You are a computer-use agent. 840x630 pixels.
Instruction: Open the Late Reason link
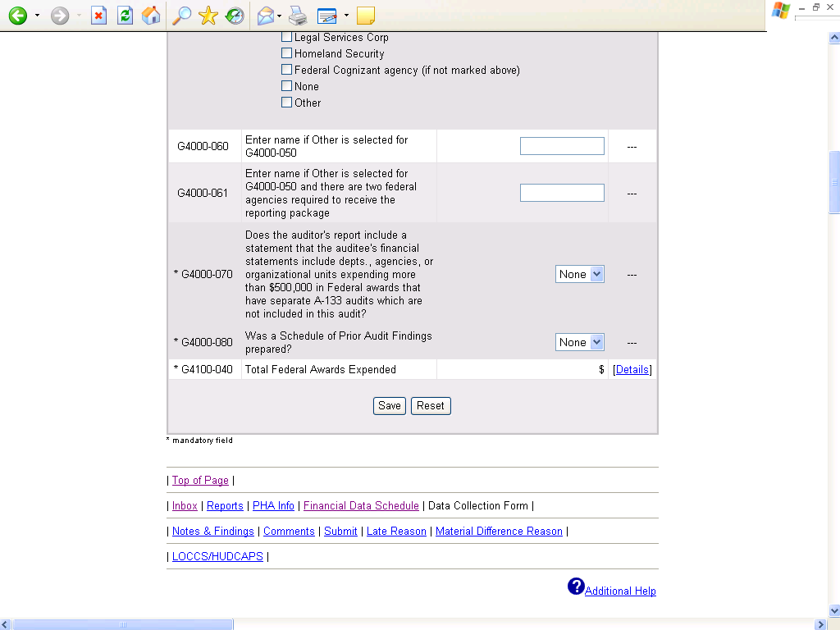396,532
